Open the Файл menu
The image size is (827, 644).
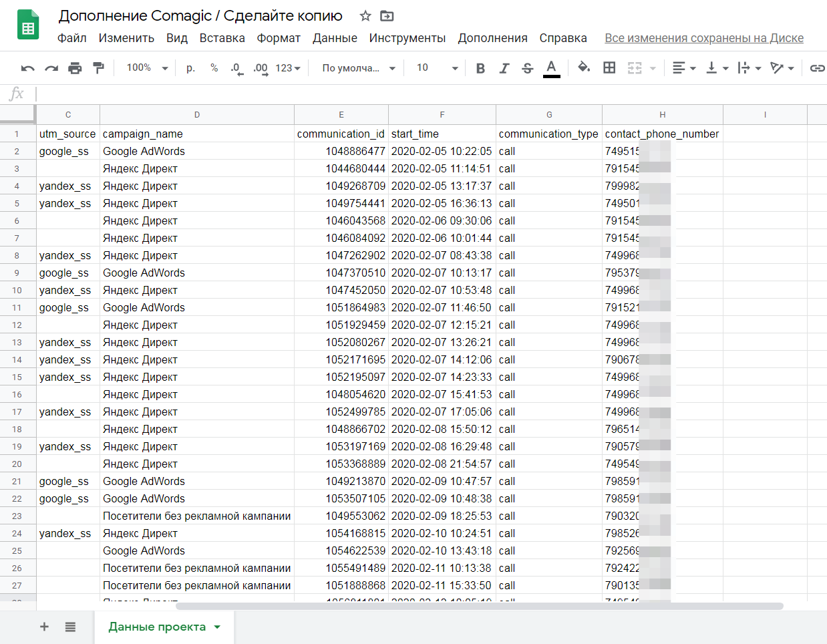tap(72, 38)
